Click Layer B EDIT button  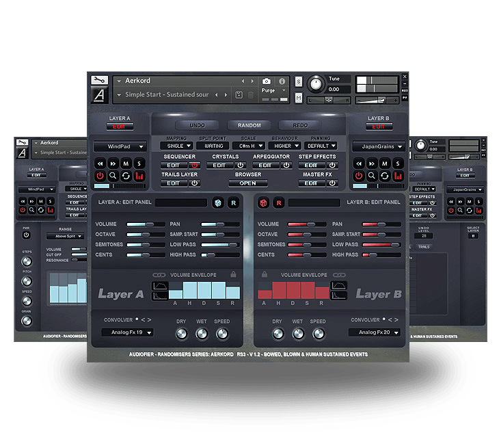379,127
